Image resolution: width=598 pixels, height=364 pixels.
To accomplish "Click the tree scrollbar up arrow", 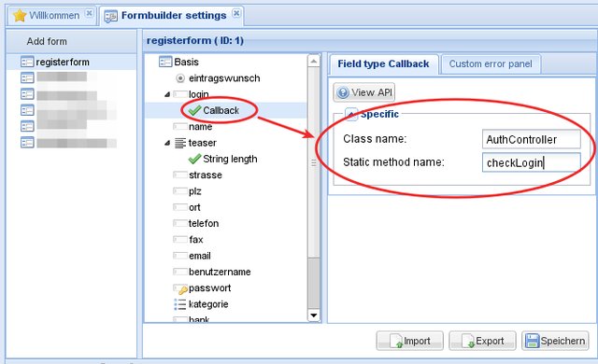I will point(314,61).
